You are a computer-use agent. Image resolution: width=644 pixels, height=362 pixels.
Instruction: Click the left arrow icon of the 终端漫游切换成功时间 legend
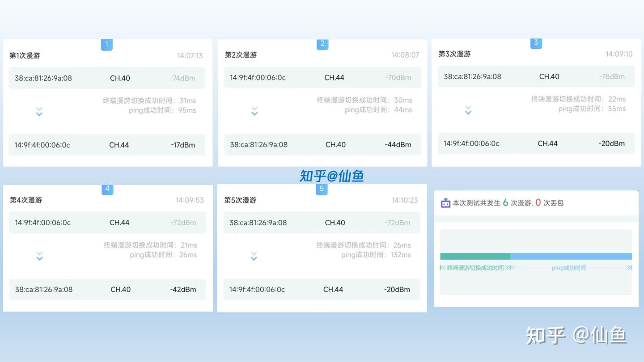click(x=441, y=268)
